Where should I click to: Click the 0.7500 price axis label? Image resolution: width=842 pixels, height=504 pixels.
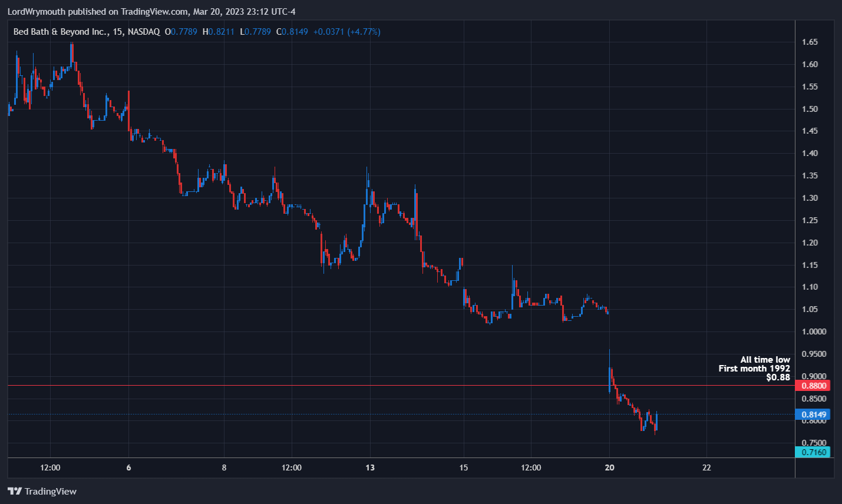814,443
